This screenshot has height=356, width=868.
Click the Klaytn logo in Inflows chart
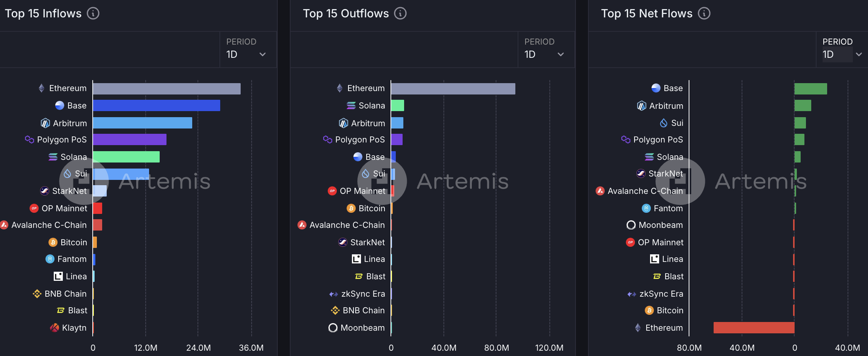point(54,328)
